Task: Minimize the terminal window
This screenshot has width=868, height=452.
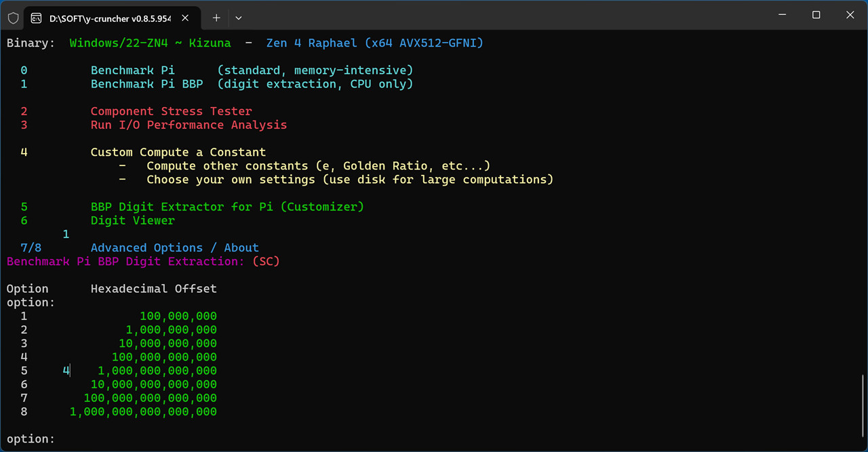Action: 783,15
